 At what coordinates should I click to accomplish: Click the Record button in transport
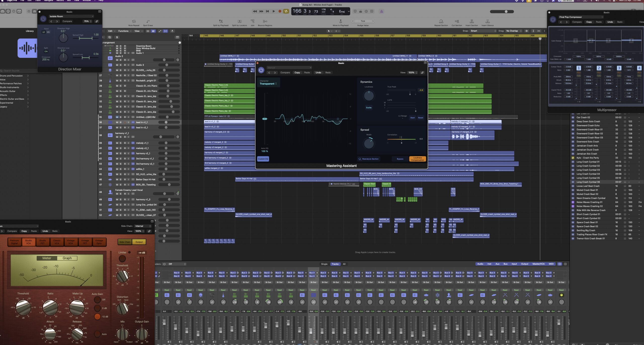click(x=280, y=11)
